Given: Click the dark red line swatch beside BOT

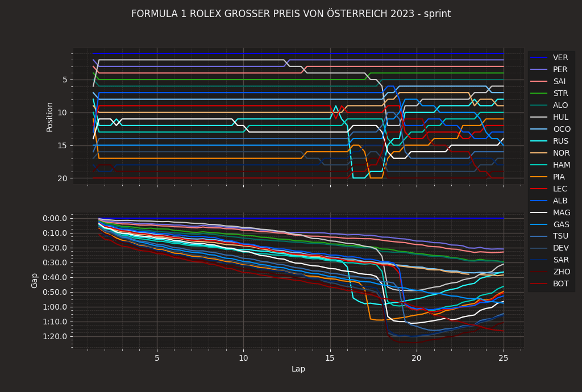Looking at the screenshot, I should coord(539,283).
